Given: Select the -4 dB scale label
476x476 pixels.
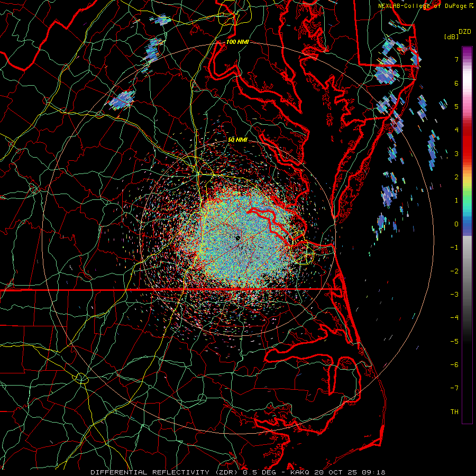Looking at the screenshot, I should pos(454,318).
